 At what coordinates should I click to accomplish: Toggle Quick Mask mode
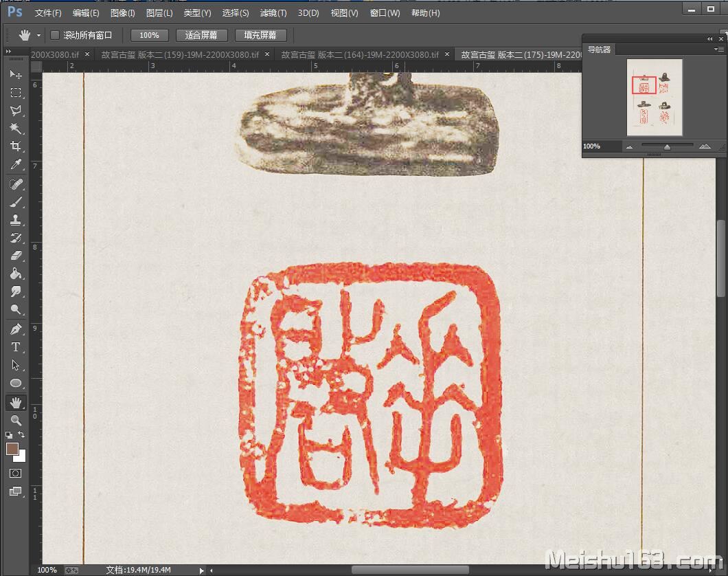[x=15, y=474]
